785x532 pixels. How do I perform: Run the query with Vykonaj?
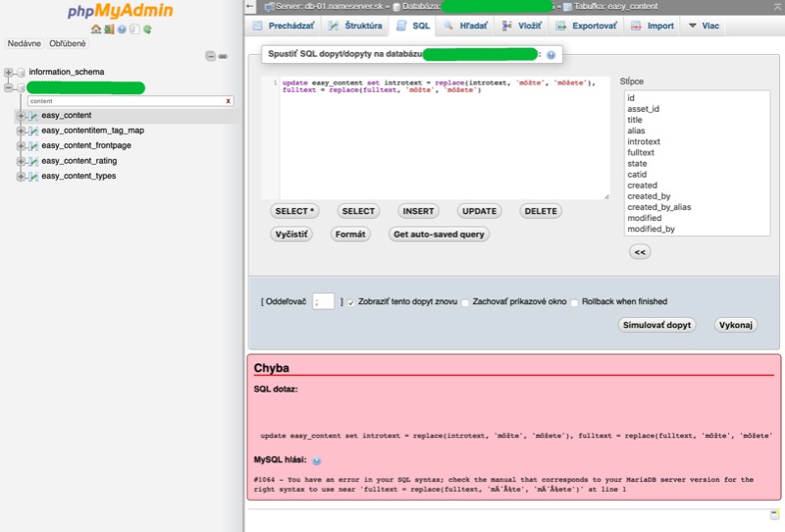736,325
